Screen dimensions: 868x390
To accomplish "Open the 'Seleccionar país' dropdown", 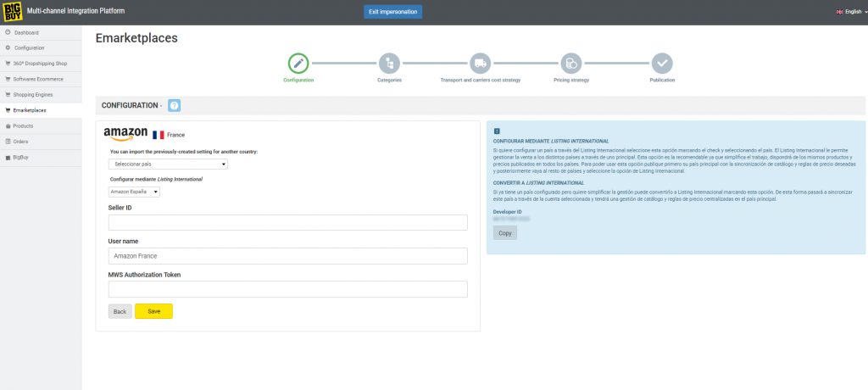I will (169, 164).
